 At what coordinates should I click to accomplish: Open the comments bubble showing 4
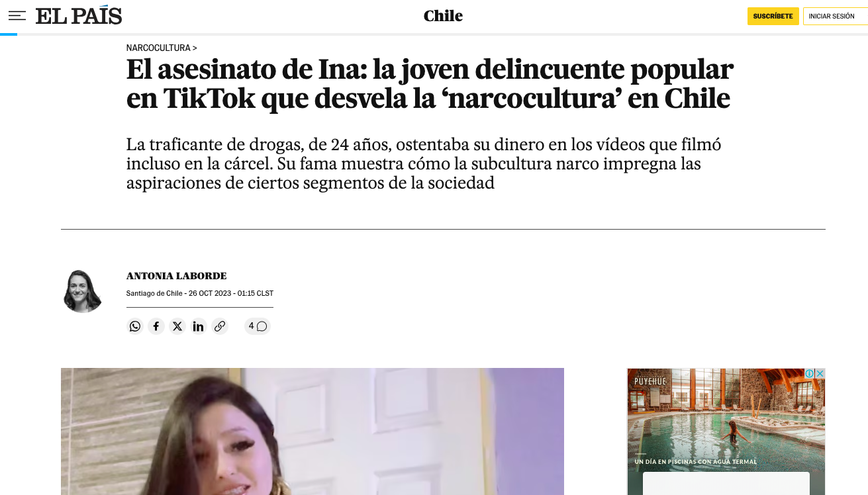258,326
